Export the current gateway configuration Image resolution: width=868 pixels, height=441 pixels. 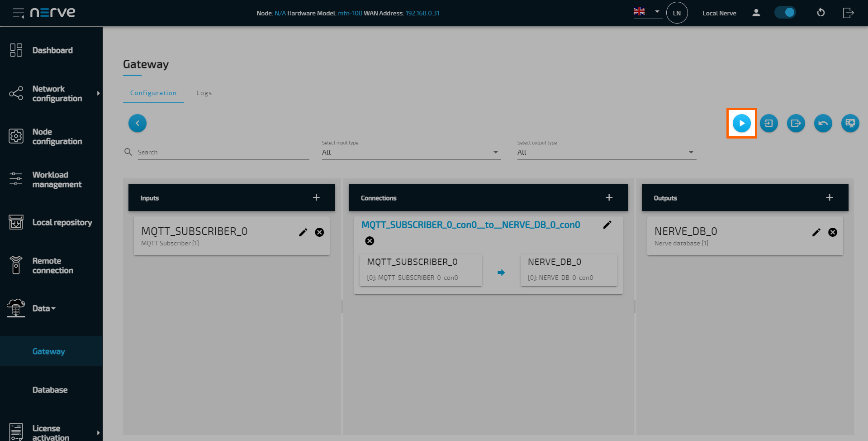click(x=796, y=123)
